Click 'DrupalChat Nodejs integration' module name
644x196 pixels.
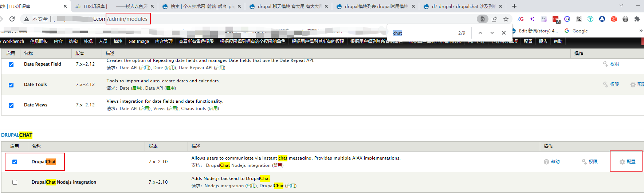click(64, 182)
